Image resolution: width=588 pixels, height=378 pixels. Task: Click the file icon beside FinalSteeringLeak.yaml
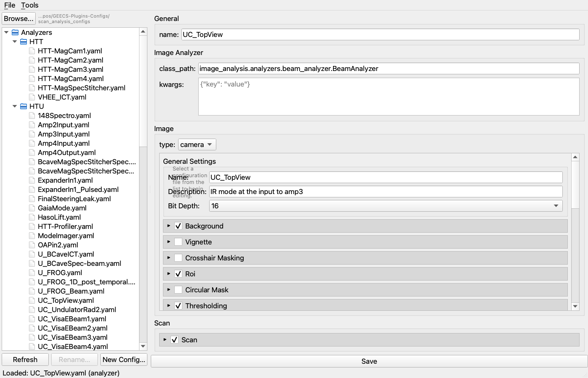point(32,199)
